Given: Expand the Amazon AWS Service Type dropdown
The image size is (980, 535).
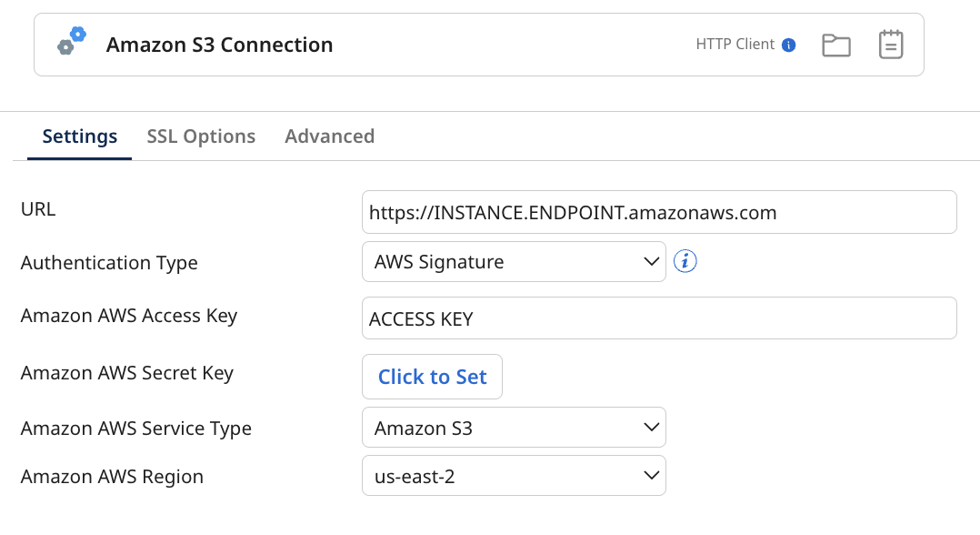Looking at the screenshot, I should tap(514, 427).
